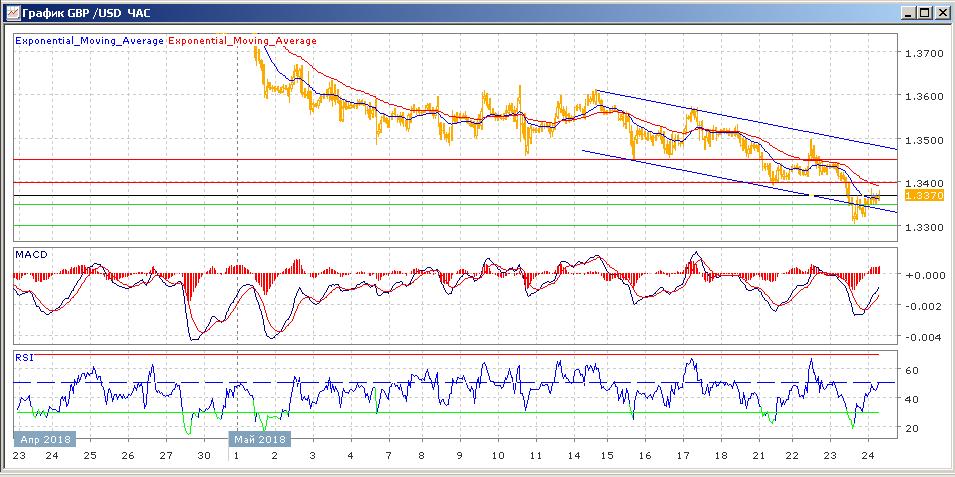This screenshot has width=955, height=477.
Task: Close the GBP/USD chart window
Action: pyautogui.click(x=942, y=13)
